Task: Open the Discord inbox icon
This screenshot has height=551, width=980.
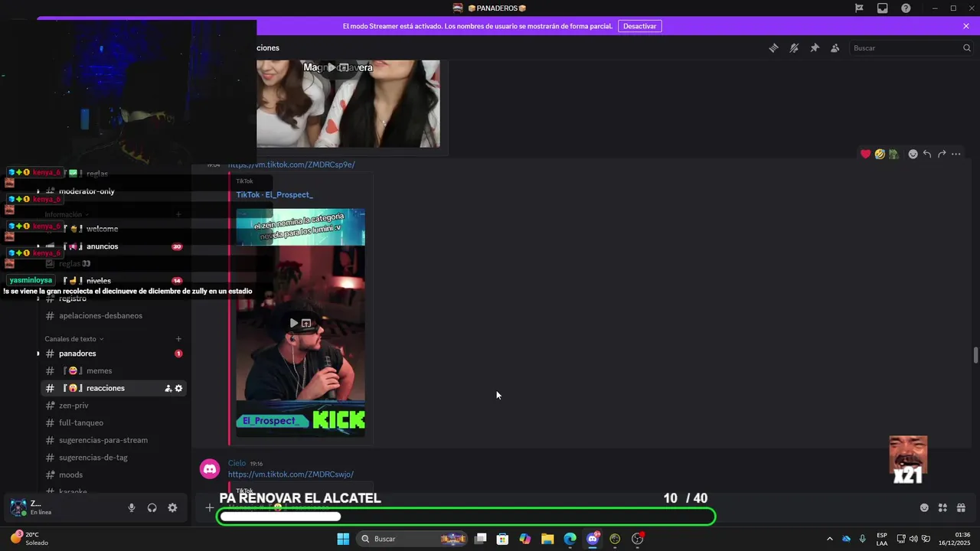Action: (883, 8)
